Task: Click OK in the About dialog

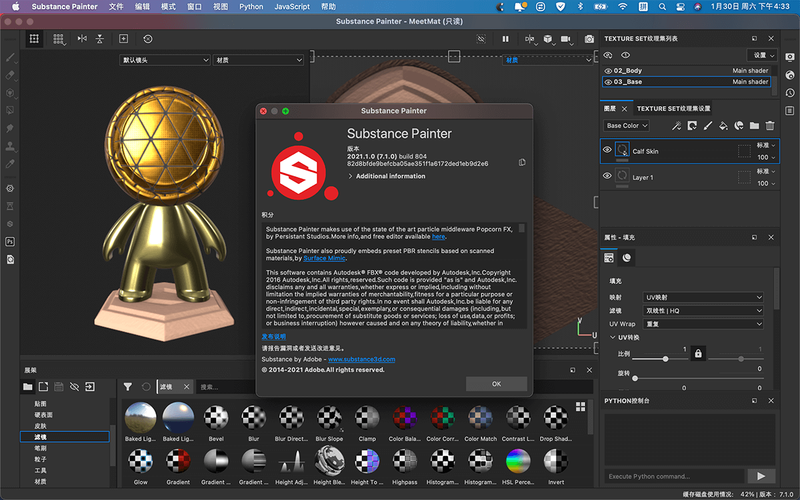Action: point(496,384)
